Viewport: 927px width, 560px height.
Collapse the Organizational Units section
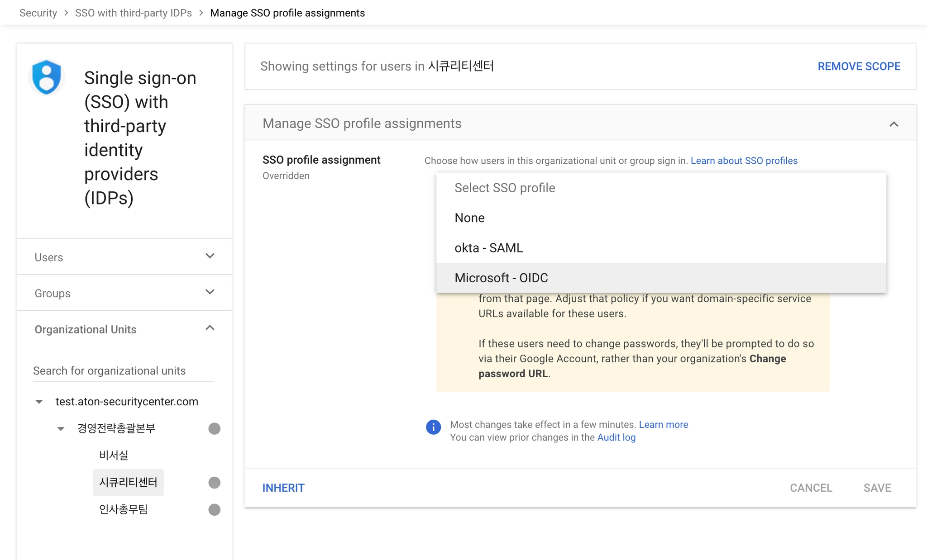pos(210,328)
